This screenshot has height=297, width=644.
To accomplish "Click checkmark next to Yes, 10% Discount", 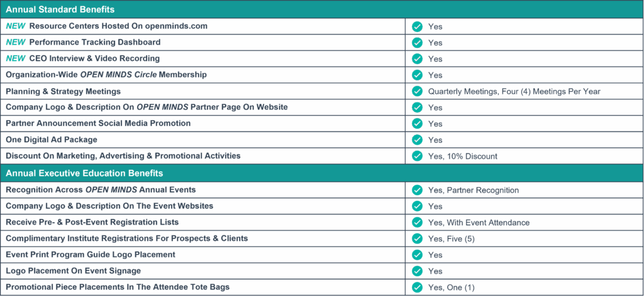I will tap(418, 156).
